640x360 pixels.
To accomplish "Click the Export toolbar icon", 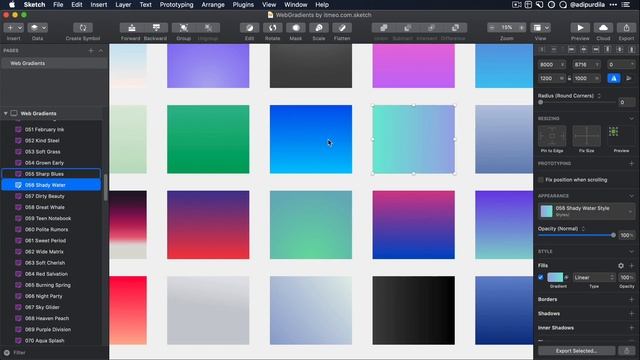I will [x=626, y=28].
